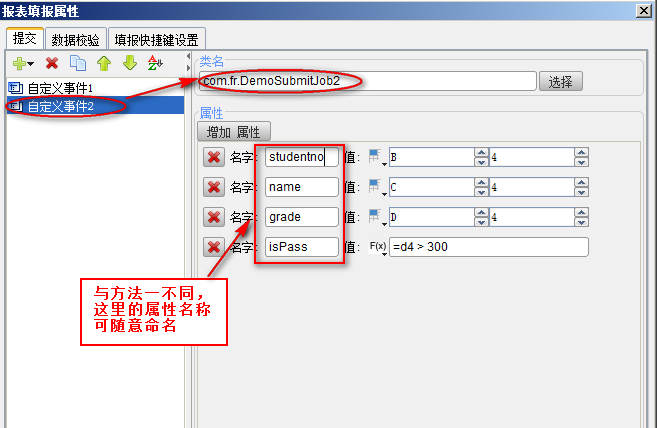The height and width of the screenshot is (428, 657).
Task: Collapse left panel with splitter left arrow
Action: pyautogui.click(x=189, y=56)
